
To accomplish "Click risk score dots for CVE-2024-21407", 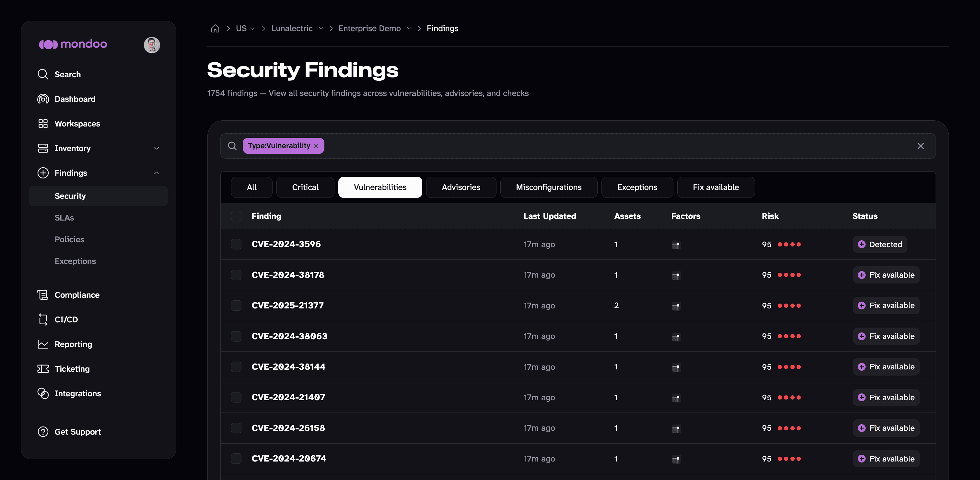I will [789, 397].
